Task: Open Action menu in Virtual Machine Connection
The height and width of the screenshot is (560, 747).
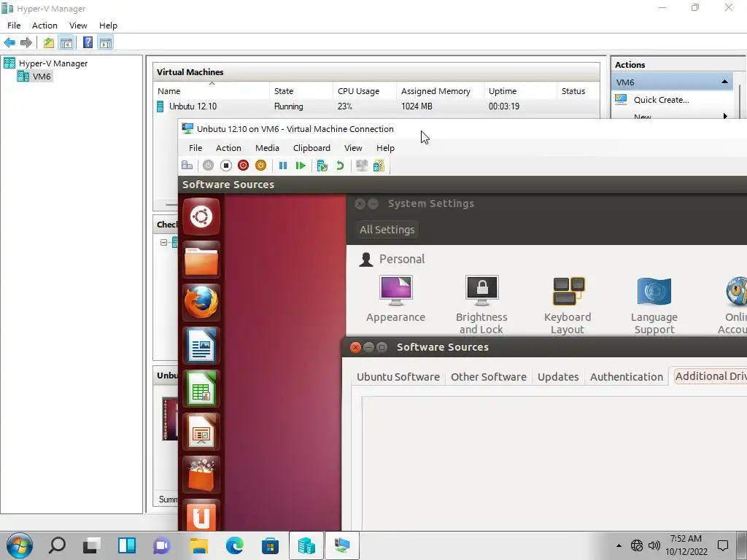Action: pos(228,148)
